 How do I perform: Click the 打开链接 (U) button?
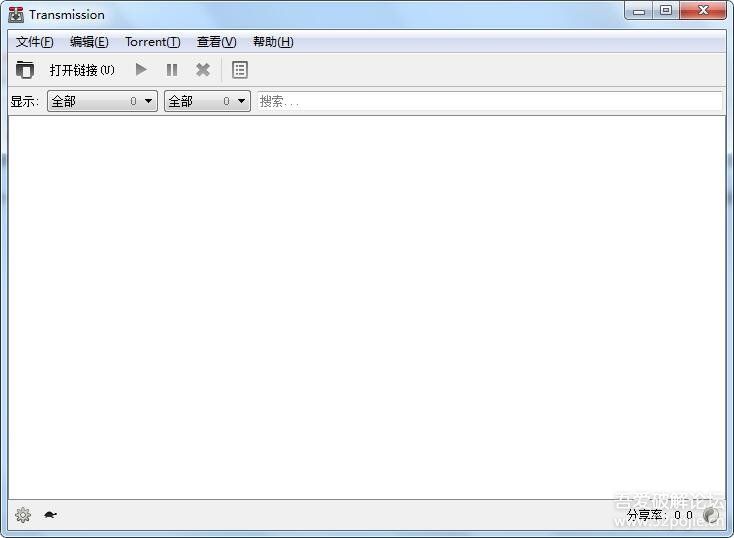(x=82, y=70)
